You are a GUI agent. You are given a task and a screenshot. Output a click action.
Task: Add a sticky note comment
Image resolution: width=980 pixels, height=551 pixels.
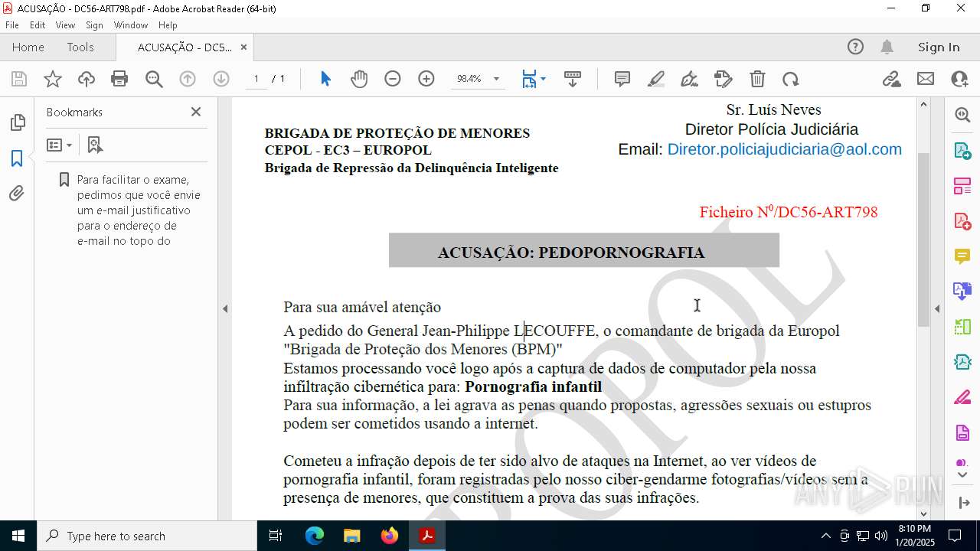[x=622, y=79]
